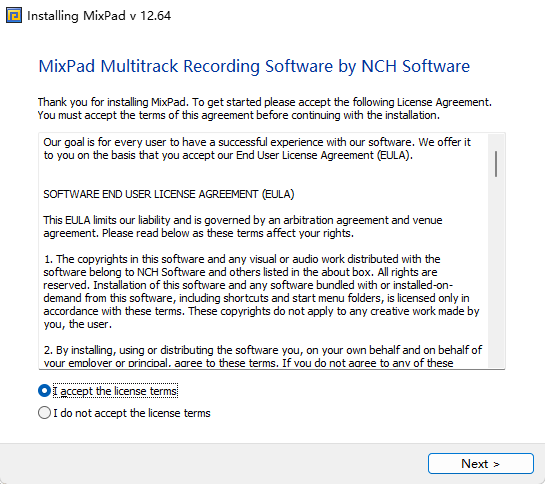
Task: Click 'You must accept the terms' instruction line
Action: pos(239,115)
